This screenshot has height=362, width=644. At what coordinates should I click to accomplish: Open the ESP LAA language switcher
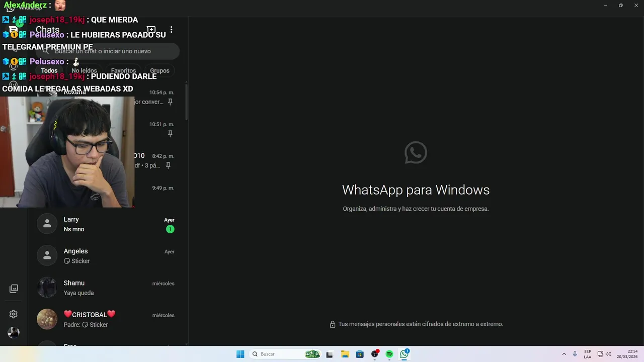point(588,354)
